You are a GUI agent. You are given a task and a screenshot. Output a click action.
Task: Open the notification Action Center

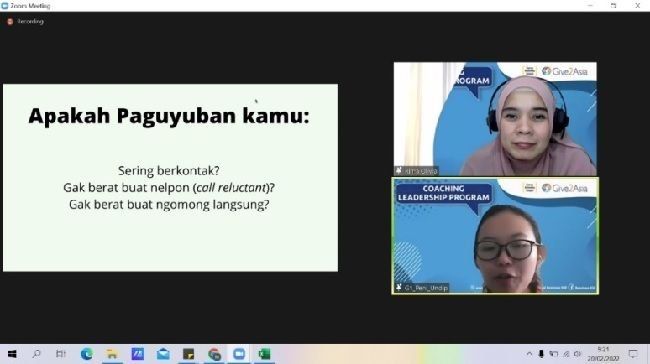[x=633, y=354]
